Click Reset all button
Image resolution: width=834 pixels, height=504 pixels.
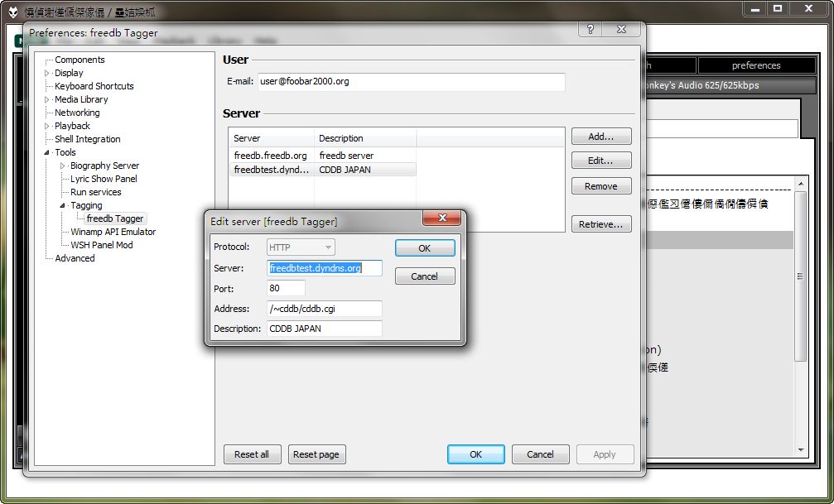(x=252, y=454)
